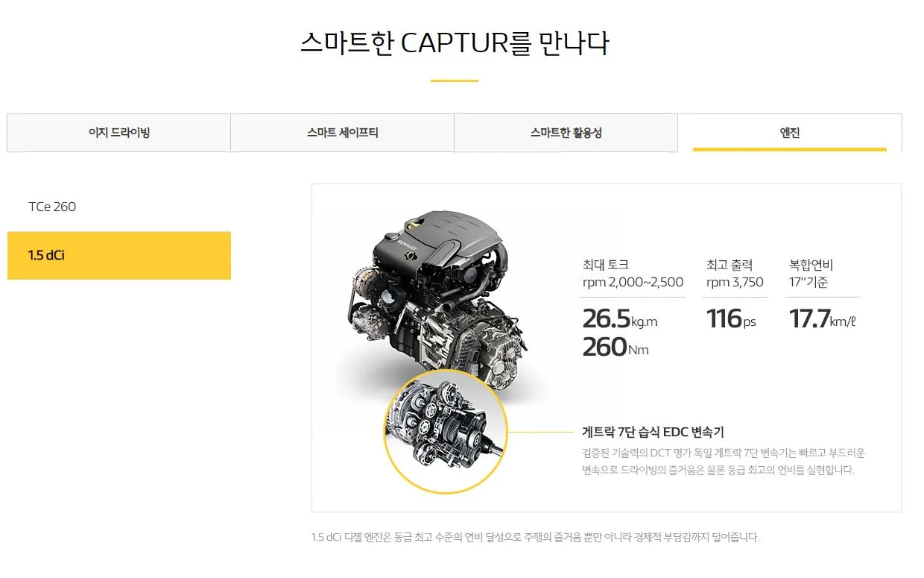Click the 게트락 7단 습식 EDC 변속기 heading
Screen dimensions: 924x578
coord(653,432)
